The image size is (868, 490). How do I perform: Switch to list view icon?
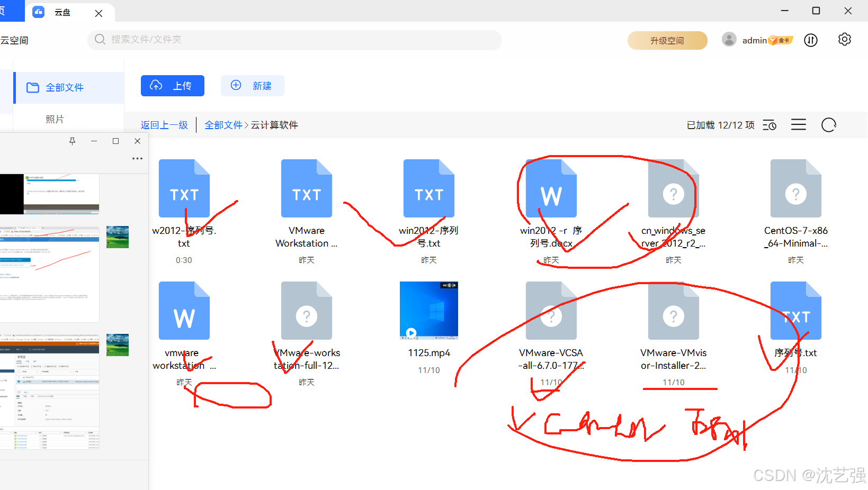(x=799, y=125)
